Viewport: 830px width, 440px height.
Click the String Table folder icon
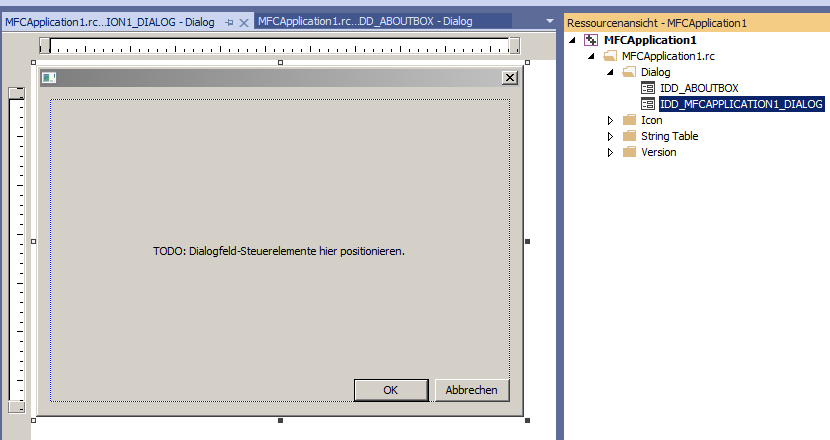629,136
